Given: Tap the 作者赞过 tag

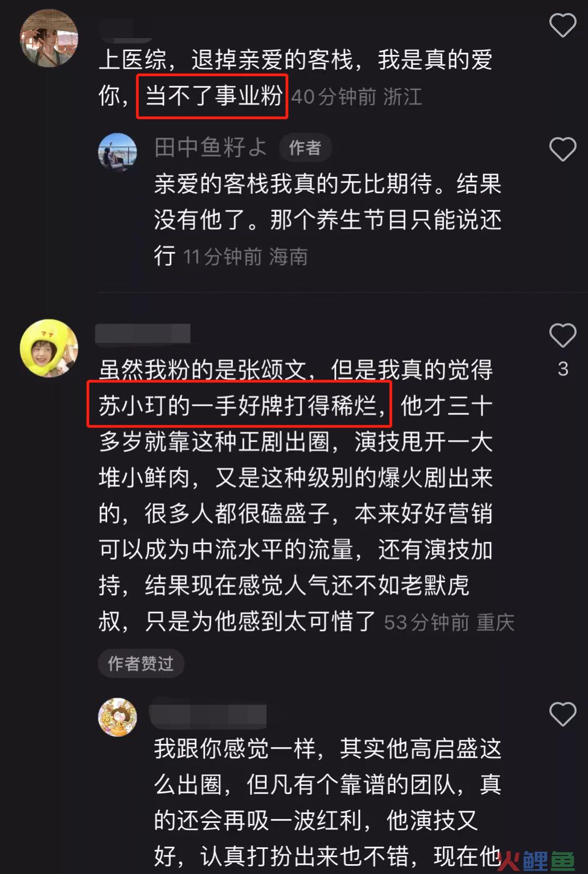Looking at the screenshot, I should (141, 663).
